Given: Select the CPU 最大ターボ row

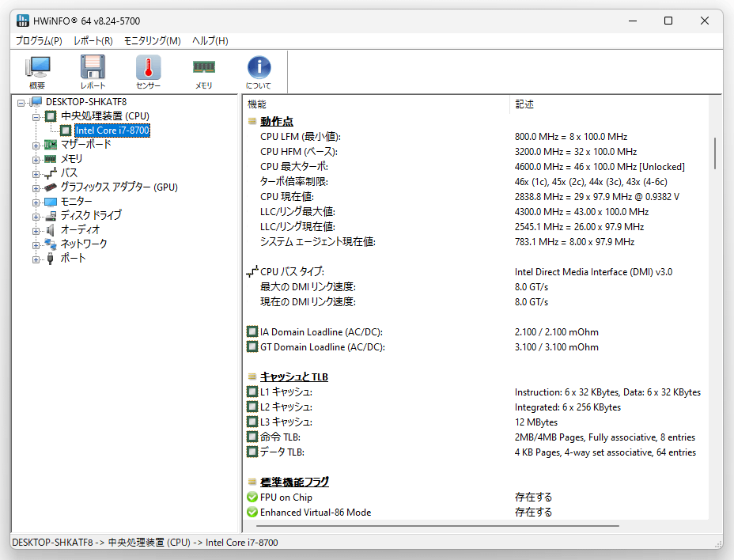Looking at the screenshot, I should 475,167.
